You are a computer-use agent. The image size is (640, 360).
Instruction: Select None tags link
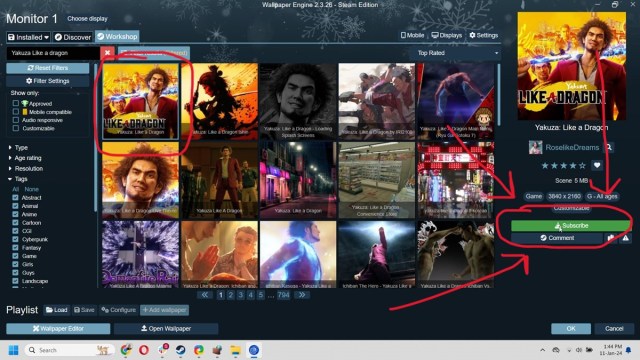[x=31, y=189]
